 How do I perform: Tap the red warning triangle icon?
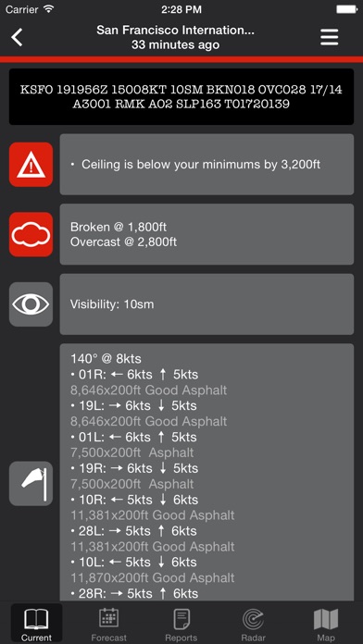click(x=31, y=165)
